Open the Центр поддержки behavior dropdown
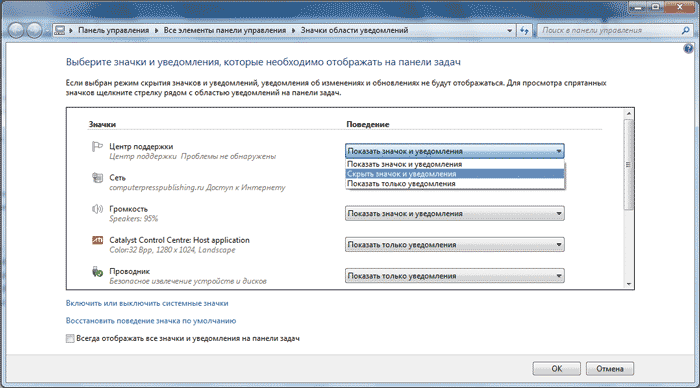The width and height of the screenshot is (700, 388). [x=454, y=151]
